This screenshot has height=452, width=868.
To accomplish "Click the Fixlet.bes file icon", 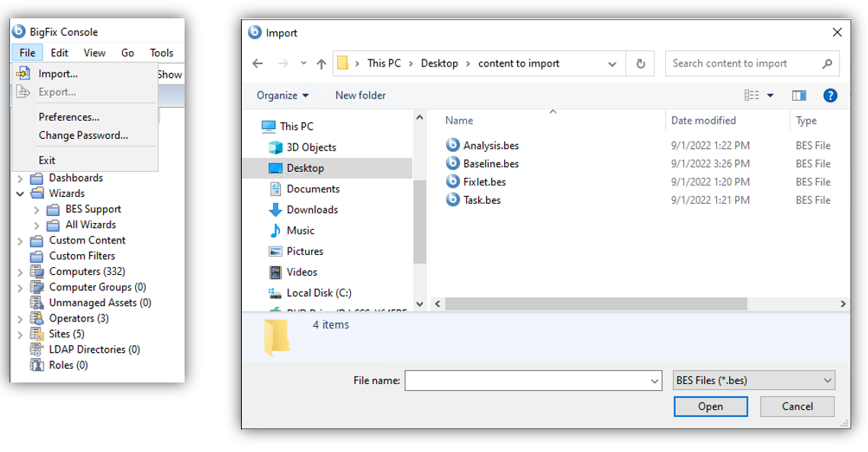I will [453, 182].
